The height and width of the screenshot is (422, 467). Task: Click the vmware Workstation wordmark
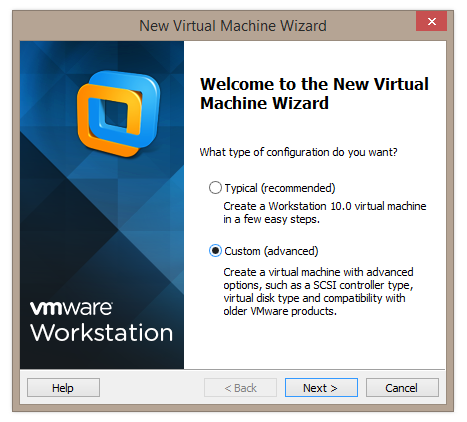tap(101, 322)
